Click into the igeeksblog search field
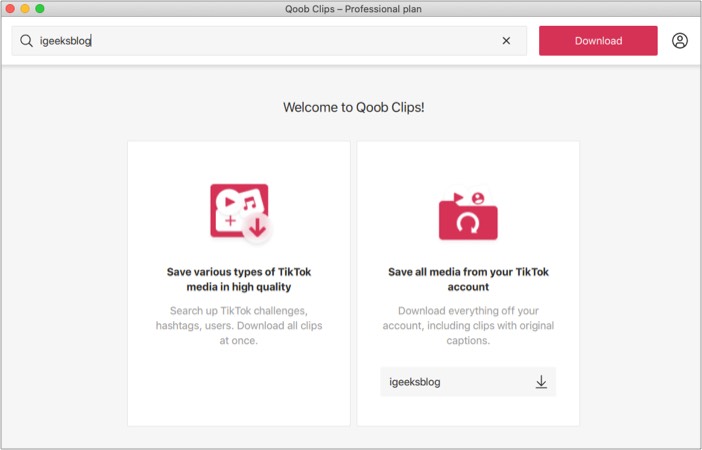Screen dimensions: 702x450 coord(269,41)
